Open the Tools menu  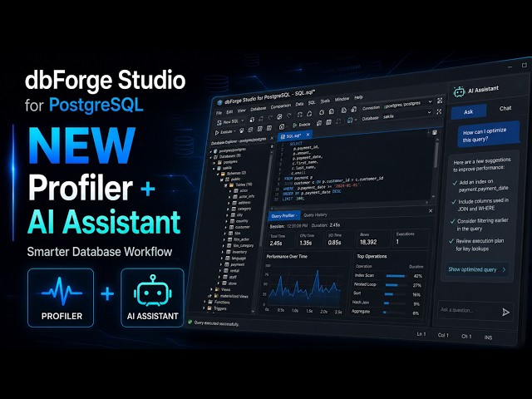(x=325, y=101)
